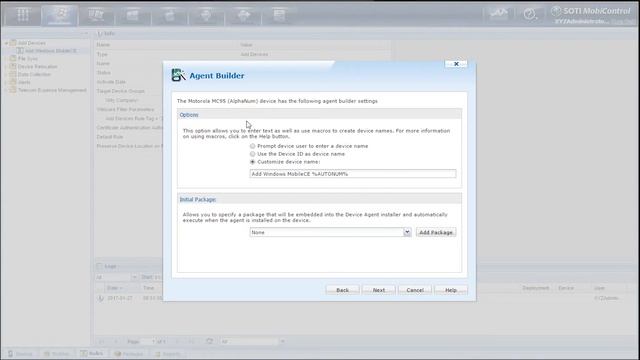Image resolution: width=640 pixels, height=360 pixels.
Task: Open the Initial Package 'None' dropdown
Action: (x=407, y=232)
